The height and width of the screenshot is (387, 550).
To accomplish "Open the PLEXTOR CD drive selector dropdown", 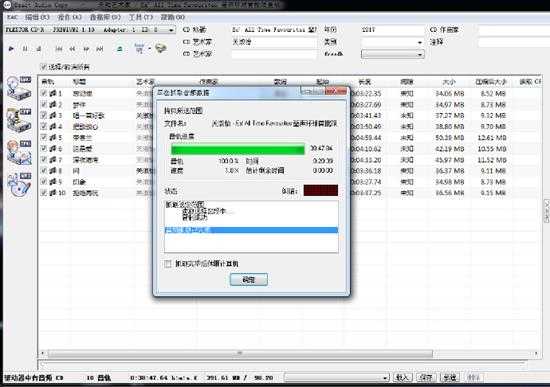I will coord(171,30).
